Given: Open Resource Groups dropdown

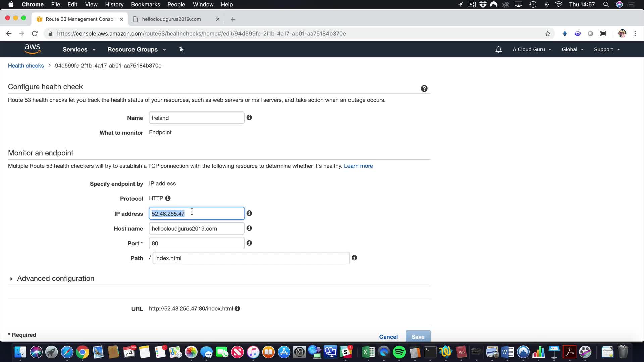Looking at the screenshot, I should point(137,49).
